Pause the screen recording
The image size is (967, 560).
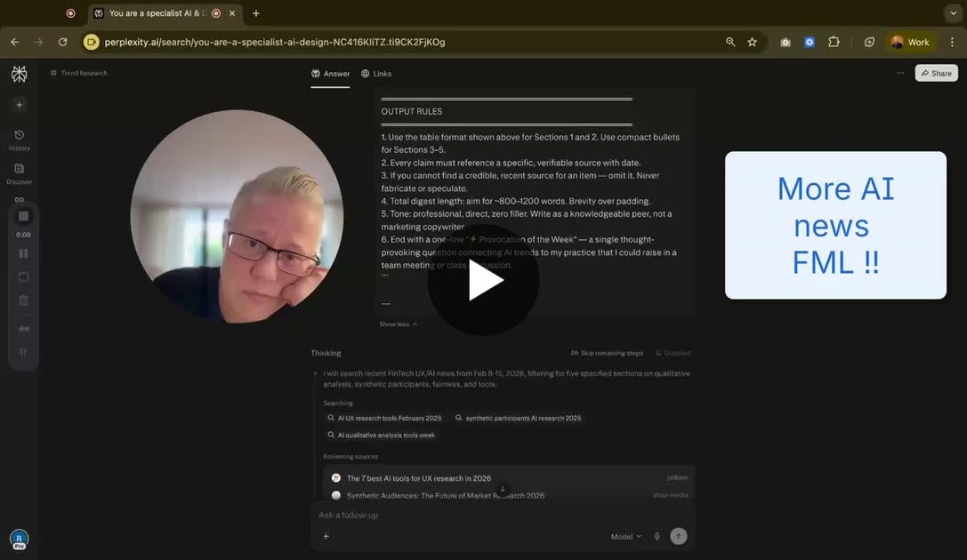tap(23, 253)
